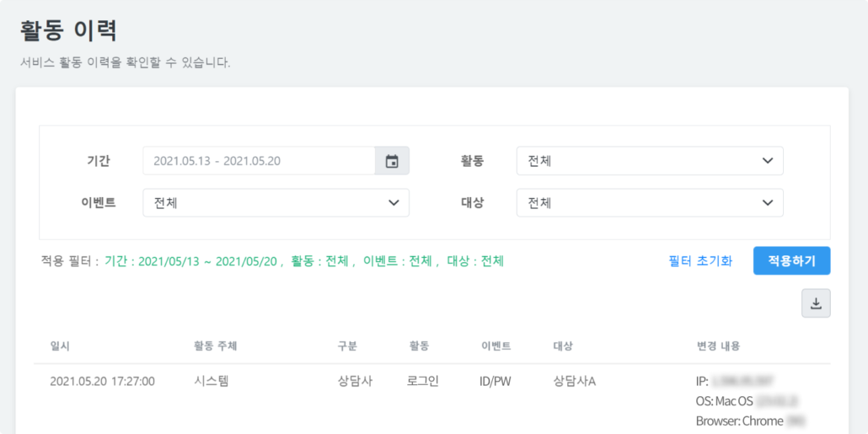Click the 로그인 activity cell
The height and width of the screenshot is (434, 868).
(x=424, y=382)
